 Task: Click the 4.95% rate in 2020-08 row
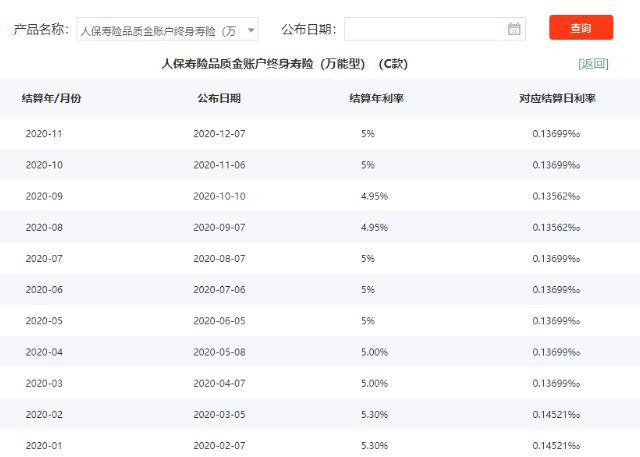tap(374, 227)
